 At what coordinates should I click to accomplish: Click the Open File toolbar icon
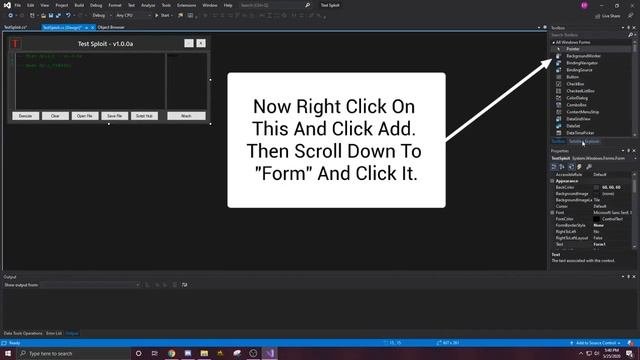click(x=43, y=16)
